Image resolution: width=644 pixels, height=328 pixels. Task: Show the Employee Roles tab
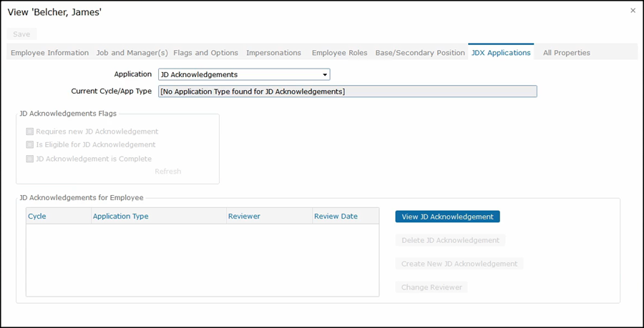click(339, 53)
